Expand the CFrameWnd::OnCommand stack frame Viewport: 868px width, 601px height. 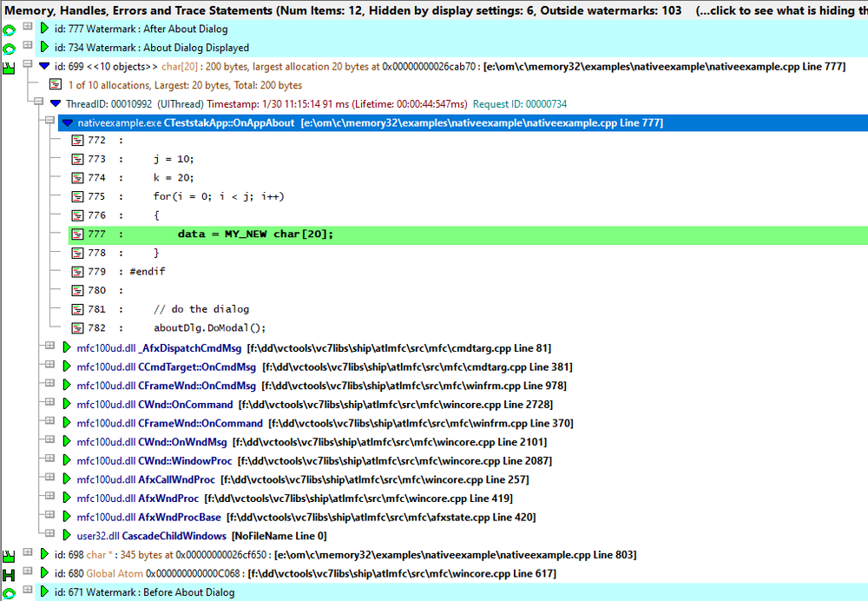[x=49, y=420]
